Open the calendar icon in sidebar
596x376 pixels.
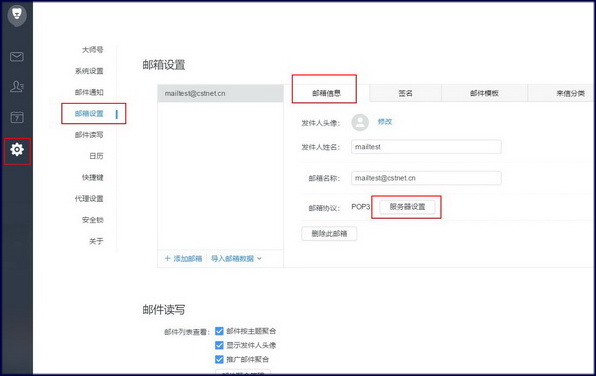pyautogui.click(x=17, y=117)
